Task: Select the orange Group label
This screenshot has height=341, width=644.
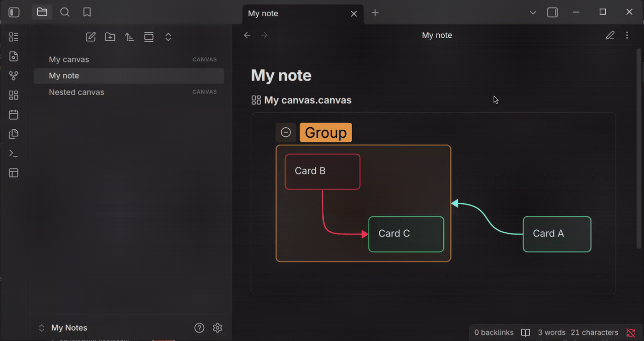Action: [326, 133]
